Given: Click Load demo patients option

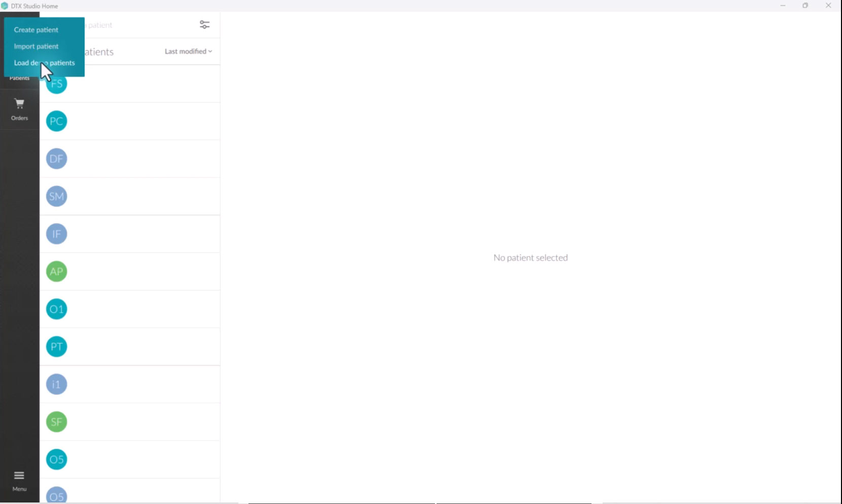Looking at the screenshot, I should tap(44, 63).
